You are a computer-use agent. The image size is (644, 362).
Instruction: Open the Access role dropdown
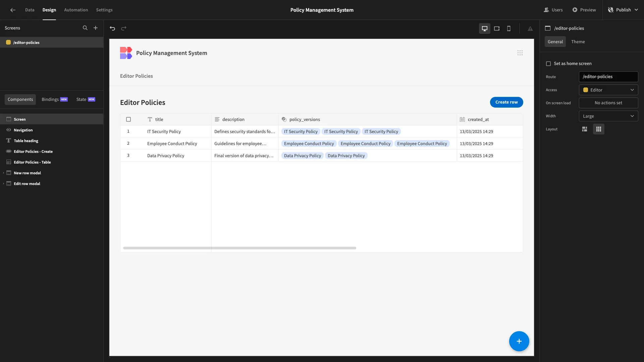(x=608, y=90)
